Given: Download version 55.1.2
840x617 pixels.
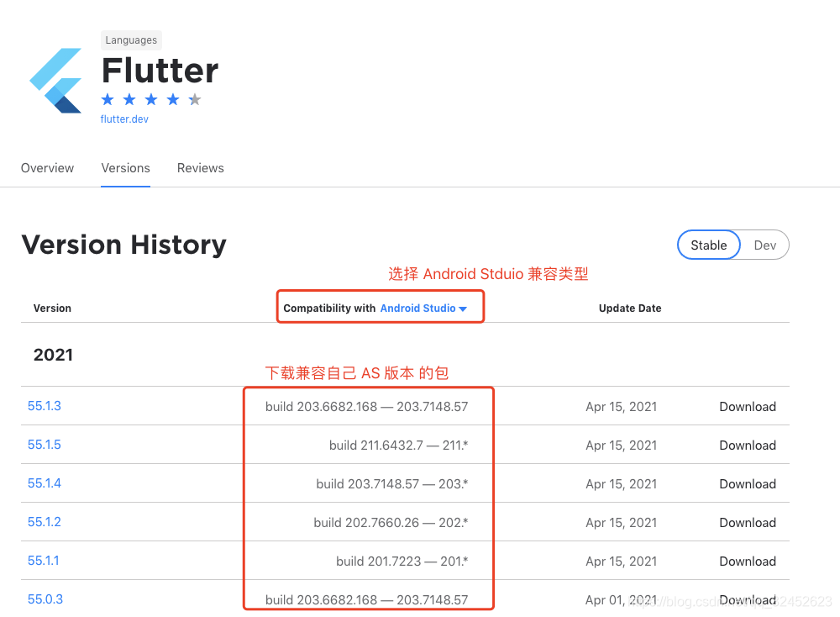Looking at the screenshot, I should [x=748, y=523].
